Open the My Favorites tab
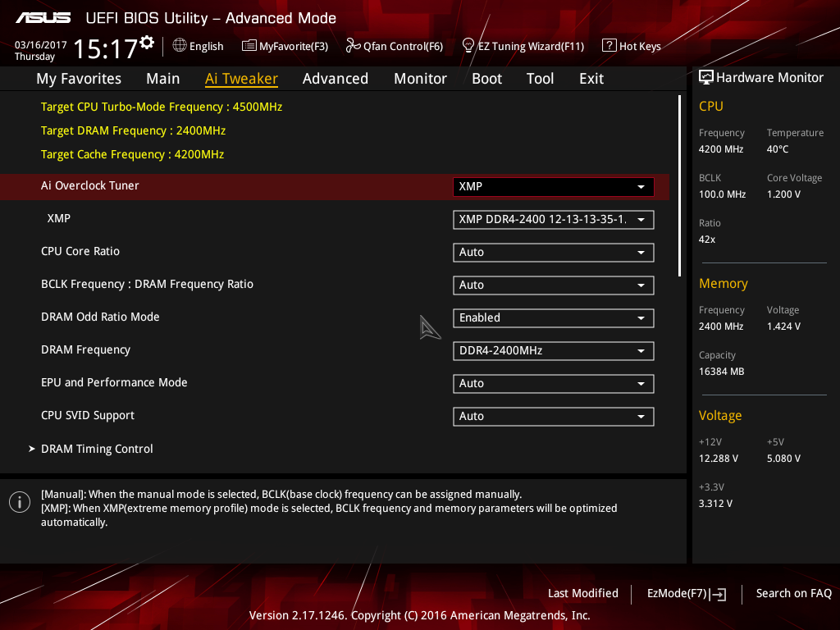Viewport: 840px width, 630px height. point(79,79)
